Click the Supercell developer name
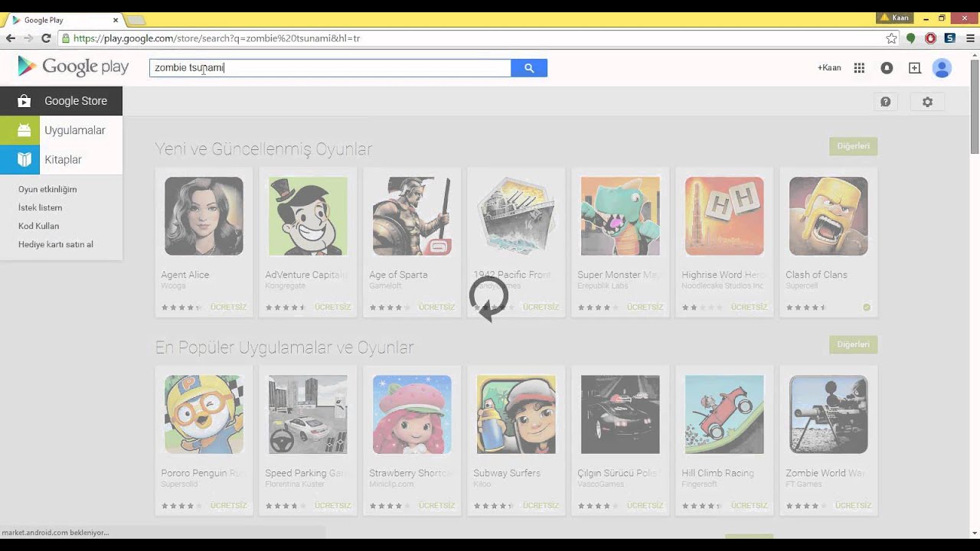This screenshot has height=551, width=980. pyautogui.click(x=801, y=286)
